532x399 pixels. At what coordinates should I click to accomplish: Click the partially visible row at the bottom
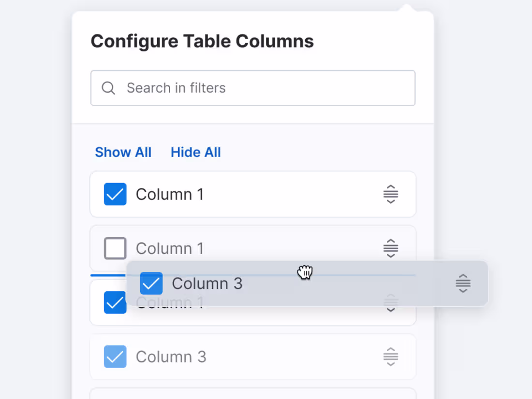[253, 395]
